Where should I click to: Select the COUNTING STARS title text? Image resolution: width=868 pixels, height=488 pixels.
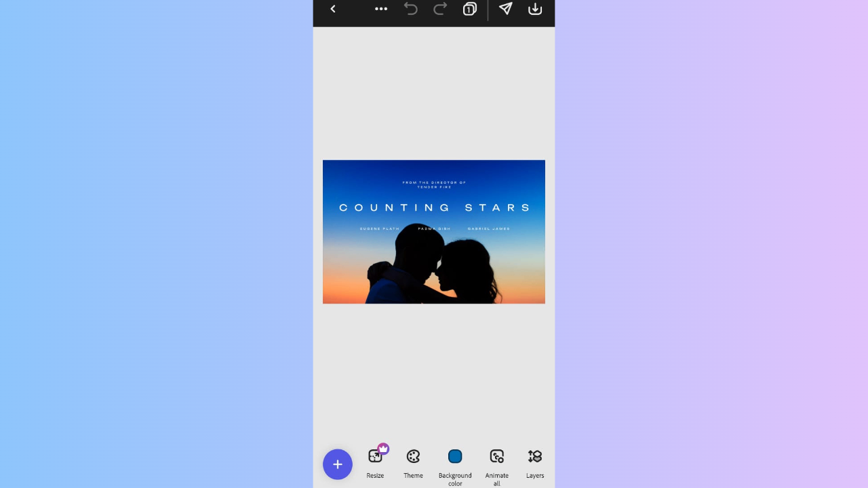click(x=434, y=207)
